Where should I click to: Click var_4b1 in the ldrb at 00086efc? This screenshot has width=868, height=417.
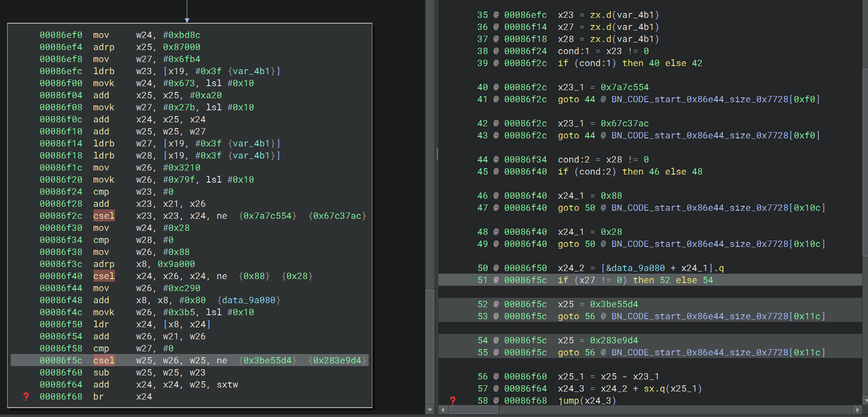(x=251, y=71)
